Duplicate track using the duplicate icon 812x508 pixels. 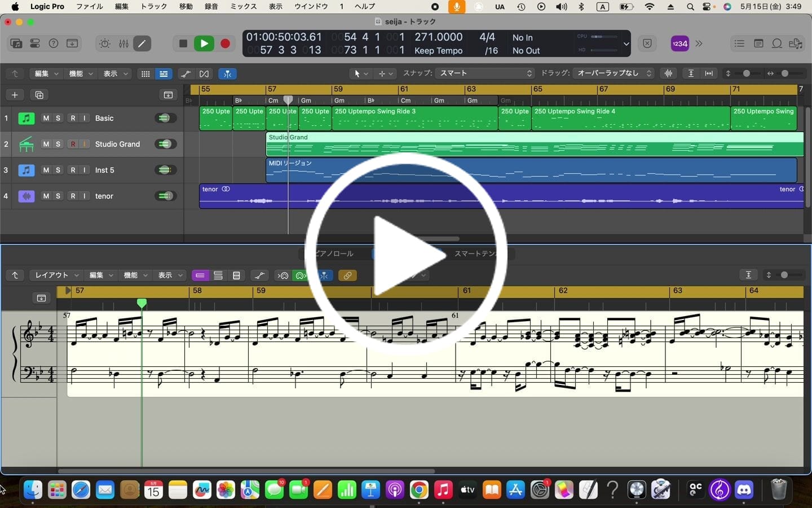39,95
